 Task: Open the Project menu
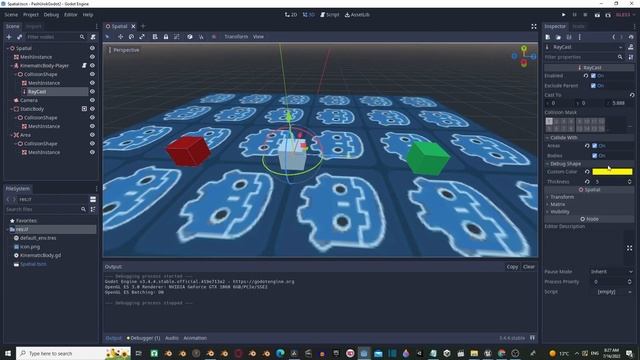pos(31,15)
